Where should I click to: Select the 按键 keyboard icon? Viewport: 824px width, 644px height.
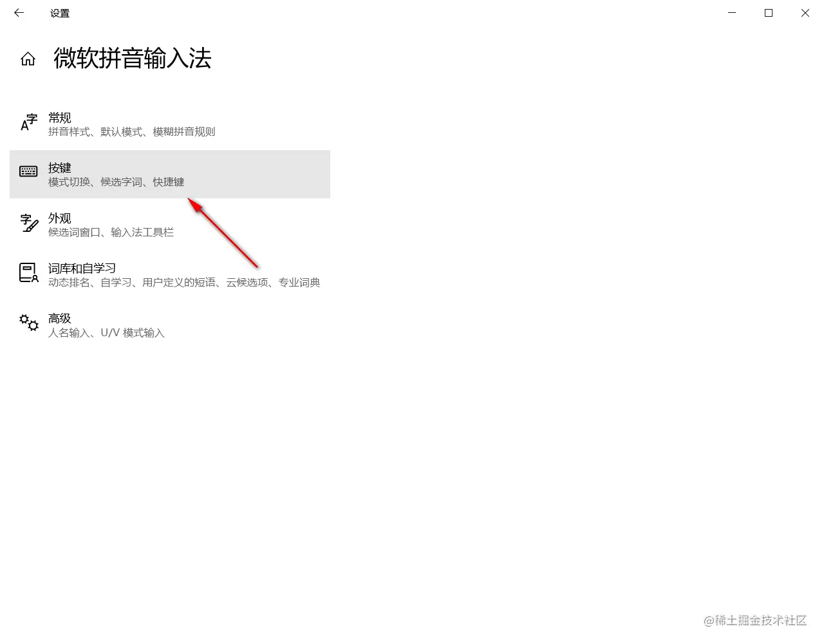pos(28,171)
